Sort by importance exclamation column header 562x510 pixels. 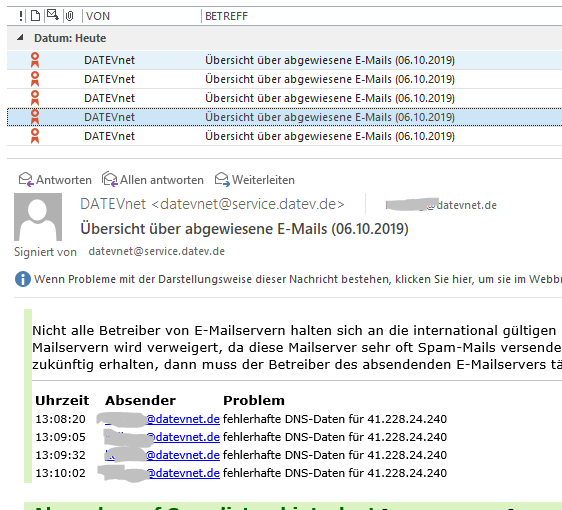(21, 16)
